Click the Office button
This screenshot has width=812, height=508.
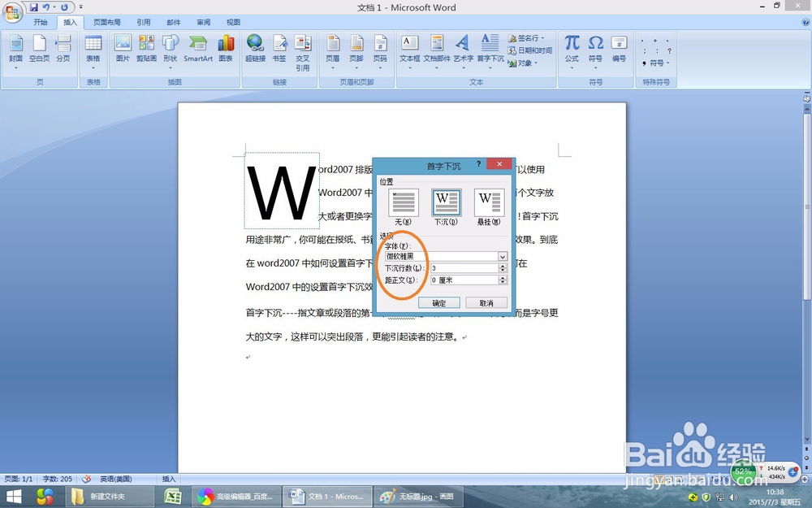pos(12,12)
